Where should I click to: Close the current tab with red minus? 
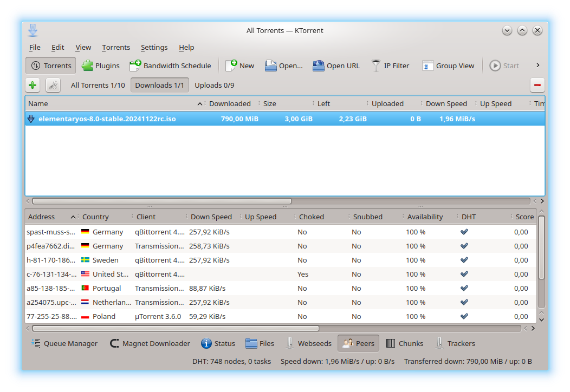point(537,86)
